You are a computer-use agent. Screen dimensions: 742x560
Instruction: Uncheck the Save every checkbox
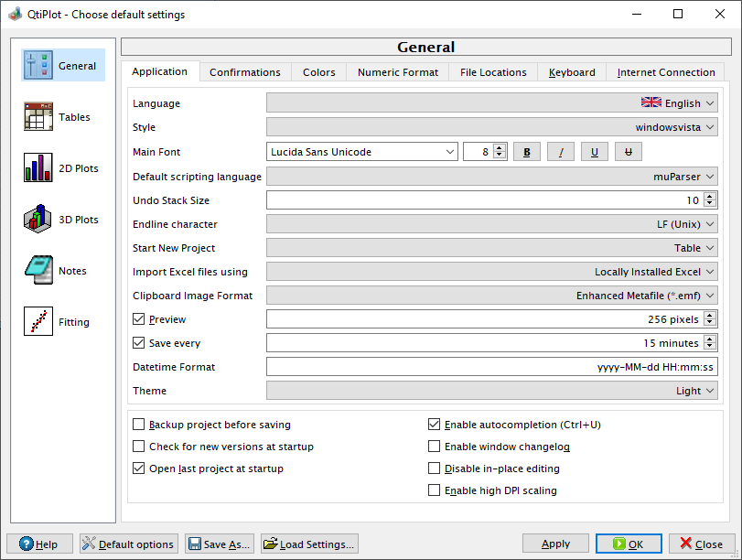coord(138,343)
